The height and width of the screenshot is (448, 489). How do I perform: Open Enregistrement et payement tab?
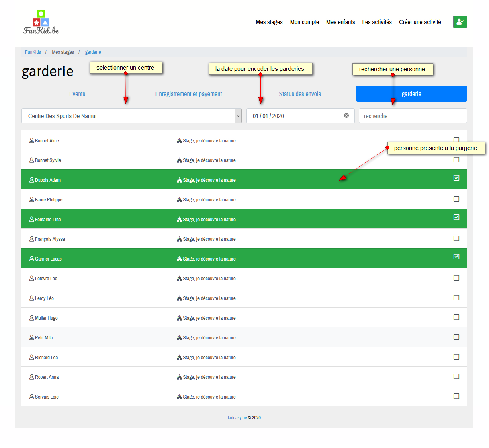pos(188,94)
